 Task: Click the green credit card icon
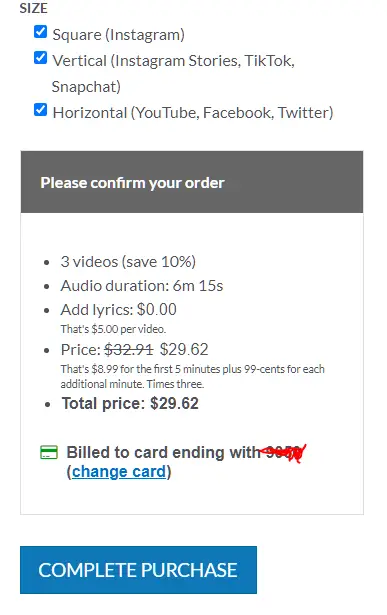[49, 452]
